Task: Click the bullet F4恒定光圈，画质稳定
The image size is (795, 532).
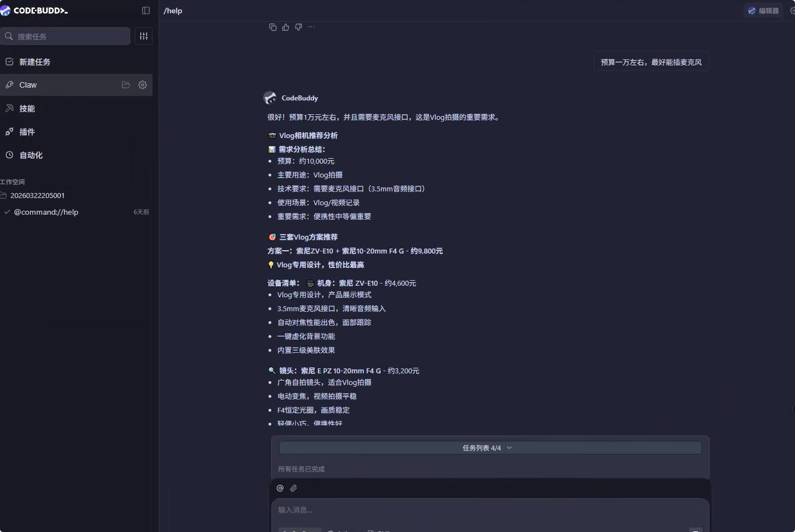Action: point(313,410)
